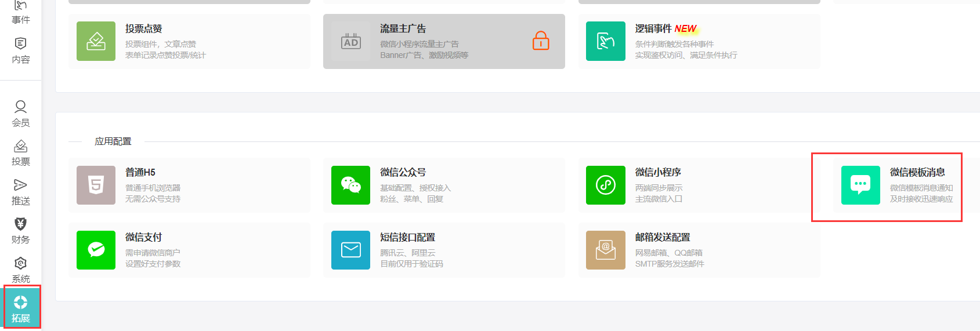Screen dimensions: 980x331
Task: Open the 普通H5 title
Action: pyautogui.click(x=140, y=172)
